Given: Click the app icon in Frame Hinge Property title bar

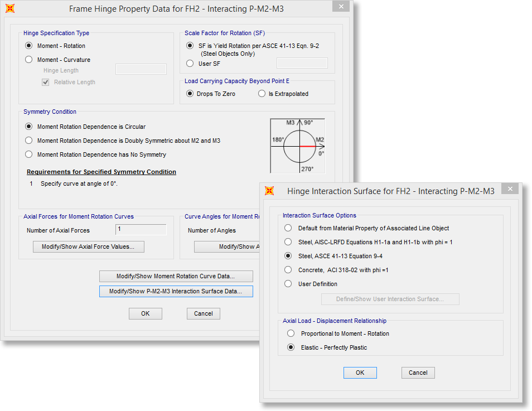Looking at the screenshot, I should (x=9, y=9).
